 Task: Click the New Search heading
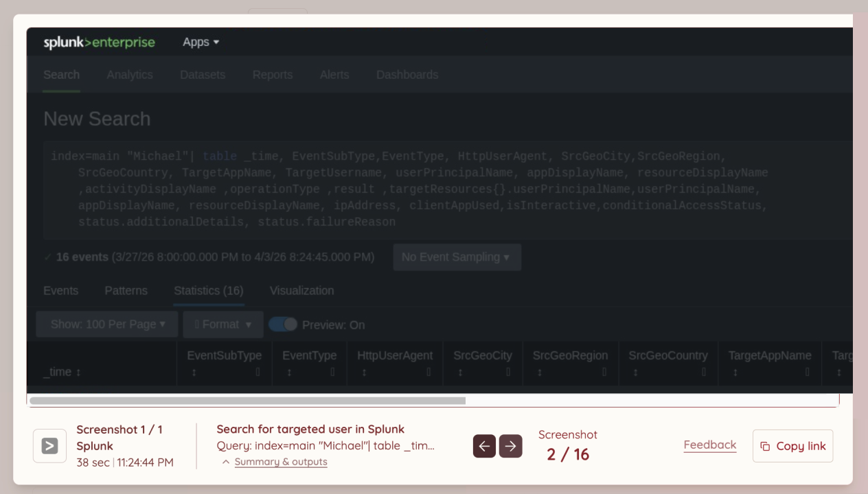(x=97, y=119)
